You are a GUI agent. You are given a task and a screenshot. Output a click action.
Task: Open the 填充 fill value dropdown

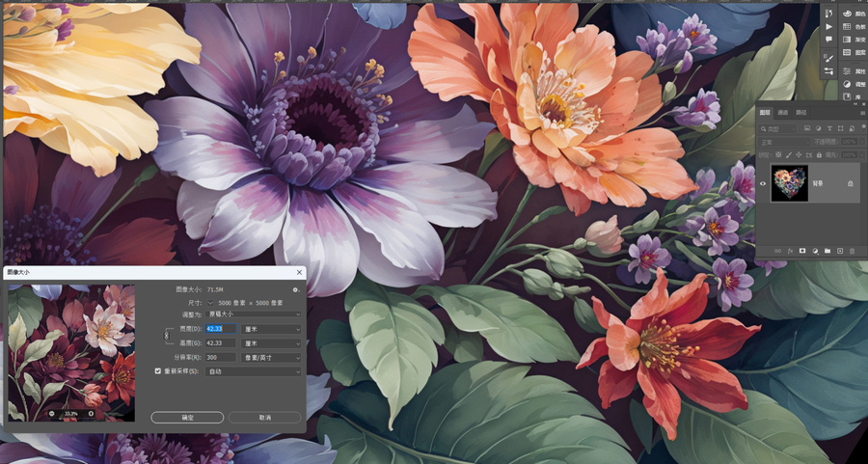(x=862, y=155)
